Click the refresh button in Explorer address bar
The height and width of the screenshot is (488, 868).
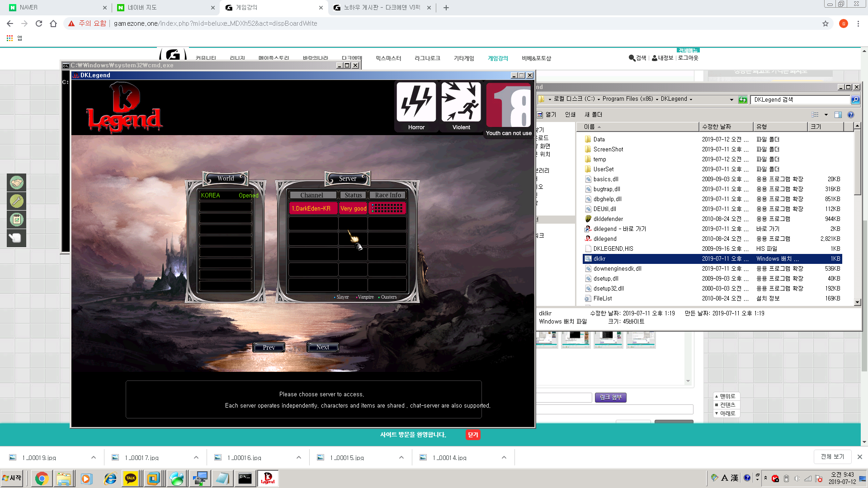click(x=743, y=99)
